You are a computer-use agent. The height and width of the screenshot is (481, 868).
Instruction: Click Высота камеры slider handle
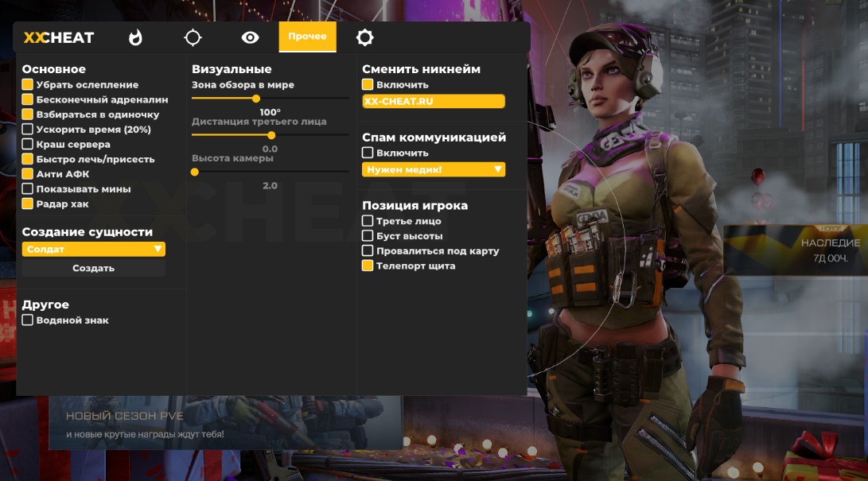pos(195,172)
